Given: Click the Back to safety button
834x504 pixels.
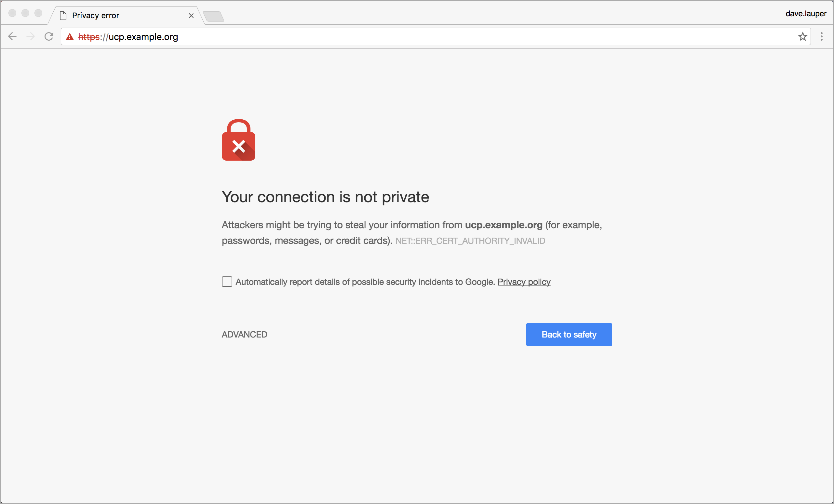Looking at the screenshot, I should pos(569,334).
